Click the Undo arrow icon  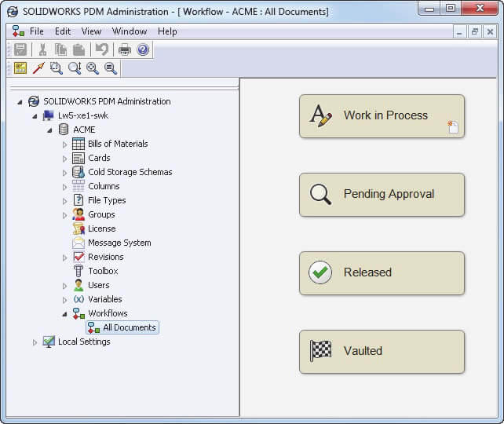tap(102, 49)
